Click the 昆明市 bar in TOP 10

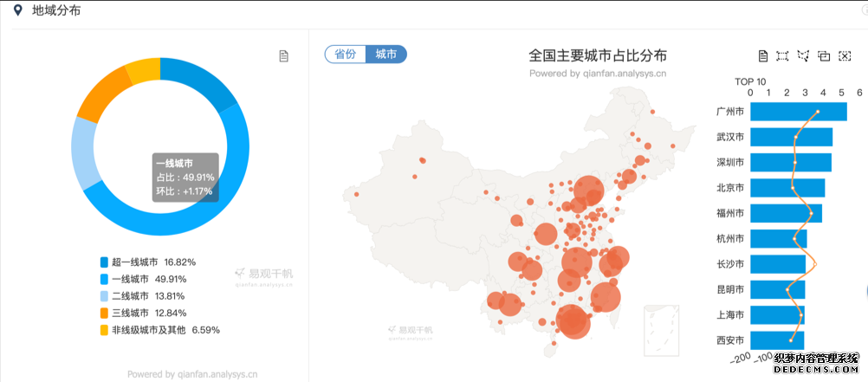(x=778, y=289)
